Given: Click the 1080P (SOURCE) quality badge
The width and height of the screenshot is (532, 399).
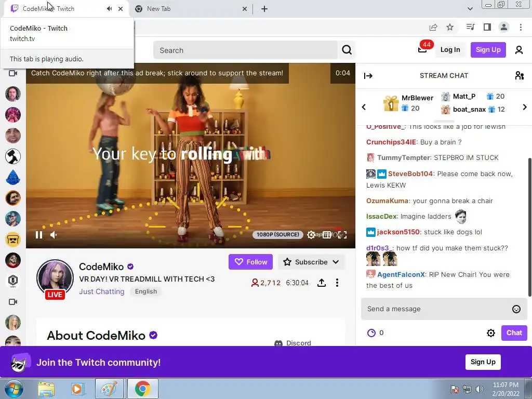Looking at the screenshot, I should (x=277, y=234).
